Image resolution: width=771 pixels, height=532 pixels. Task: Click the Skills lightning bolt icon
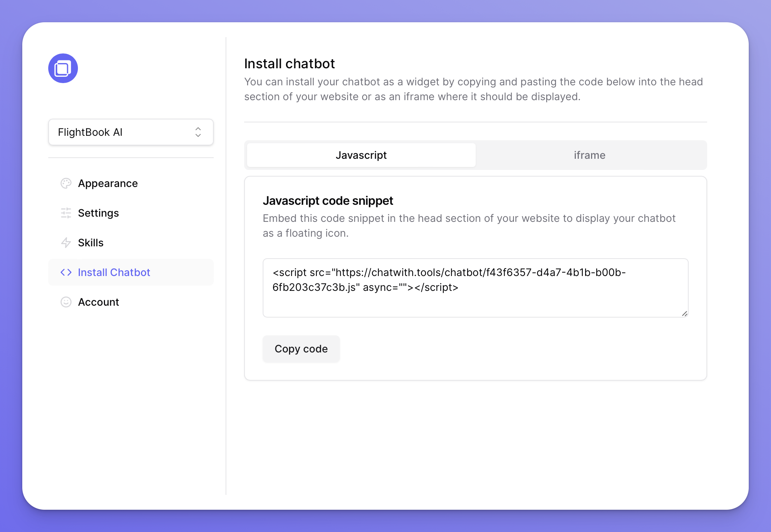66,243
